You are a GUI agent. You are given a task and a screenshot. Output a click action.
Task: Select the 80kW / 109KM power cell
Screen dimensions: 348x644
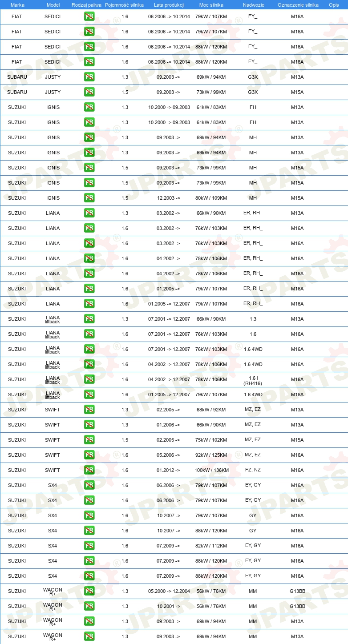211,198
